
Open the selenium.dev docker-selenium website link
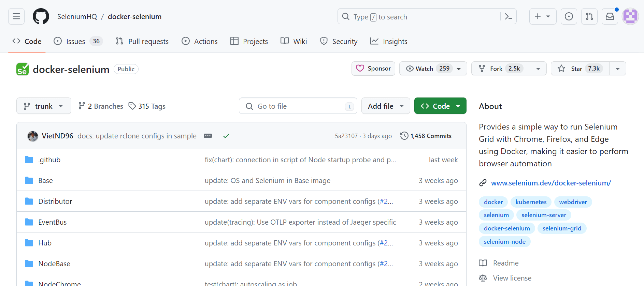[x=551, y=183]
